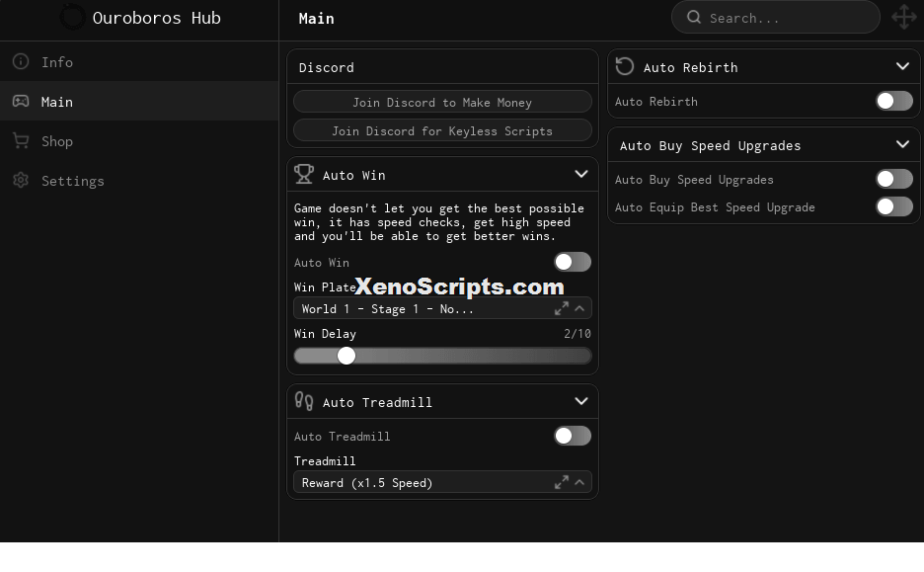The width and height of the screenshot is (924, 572).
Task: Collapse the Auto Rebirth section chevron
Action: coord(902,66)
